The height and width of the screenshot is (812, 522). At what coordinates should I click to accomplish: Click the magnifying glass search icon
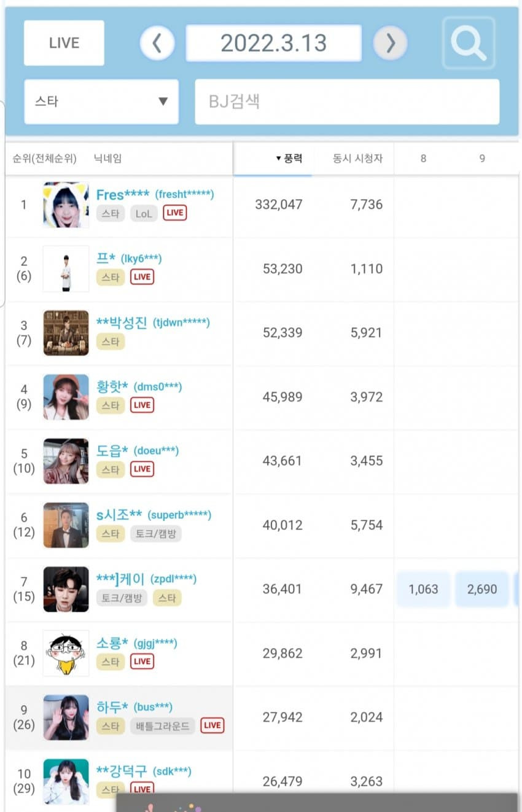pos(469,42)
